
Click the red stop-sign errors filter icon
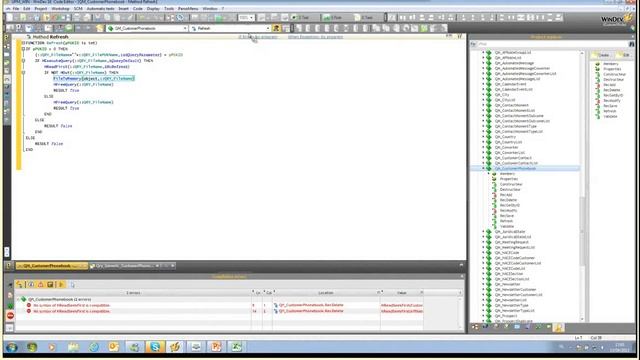tap(10, 316)
